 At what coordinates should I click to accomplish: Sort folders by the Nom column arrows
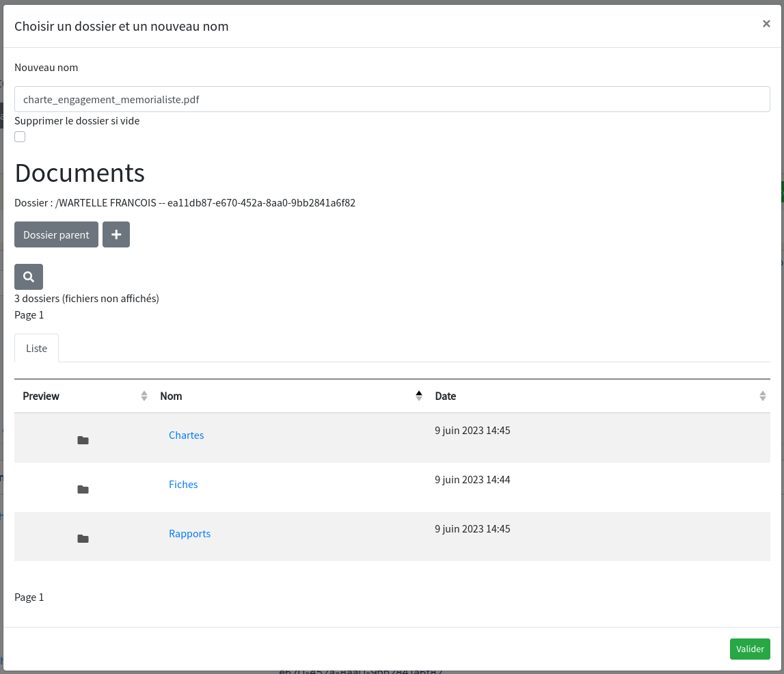tap(419, 396)
